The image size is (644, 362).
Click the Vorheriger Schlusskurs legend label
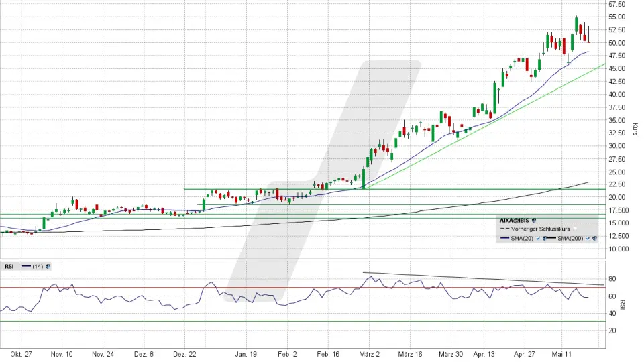[541, 229]
